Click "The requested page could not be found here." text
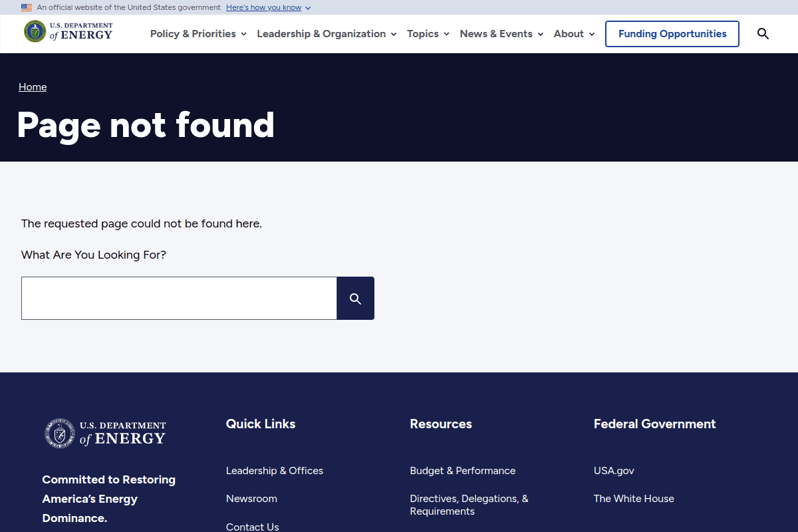The width and height of the screenshot is (798, 532). click(142, 223)
